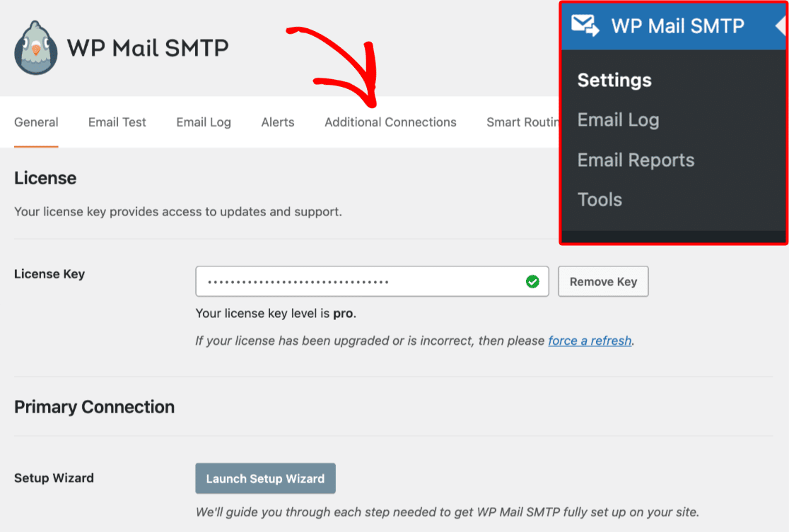Click the 'Your license key level is pro' text
This screenshot has height=532, width=789.
click(276, 313)
